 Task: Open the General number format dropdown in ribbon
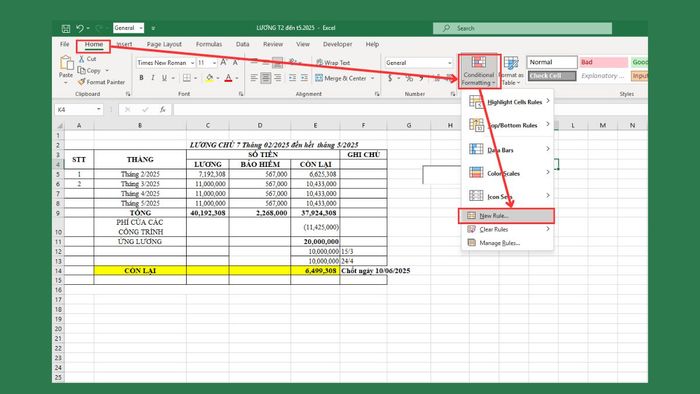click(x=450, y=63)
